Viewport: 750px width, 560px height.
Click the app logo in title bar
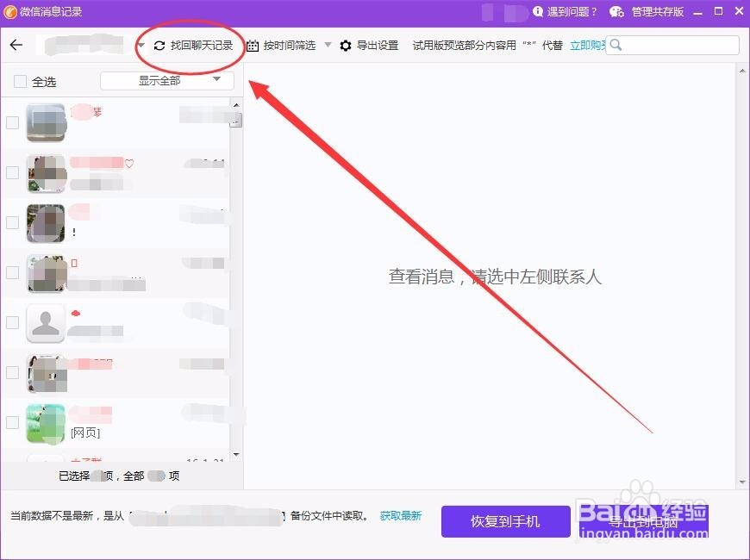tap(10, 11)
